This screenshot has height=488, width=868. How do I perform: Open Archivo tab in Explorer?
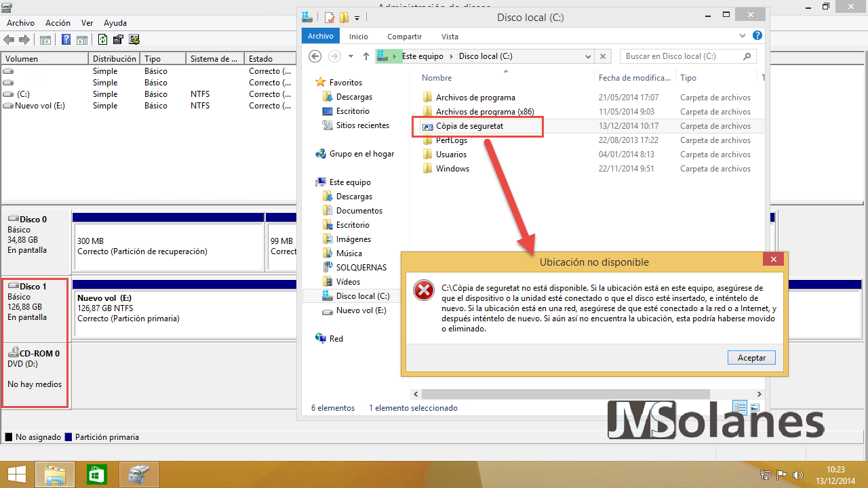(x=321, y=37)
